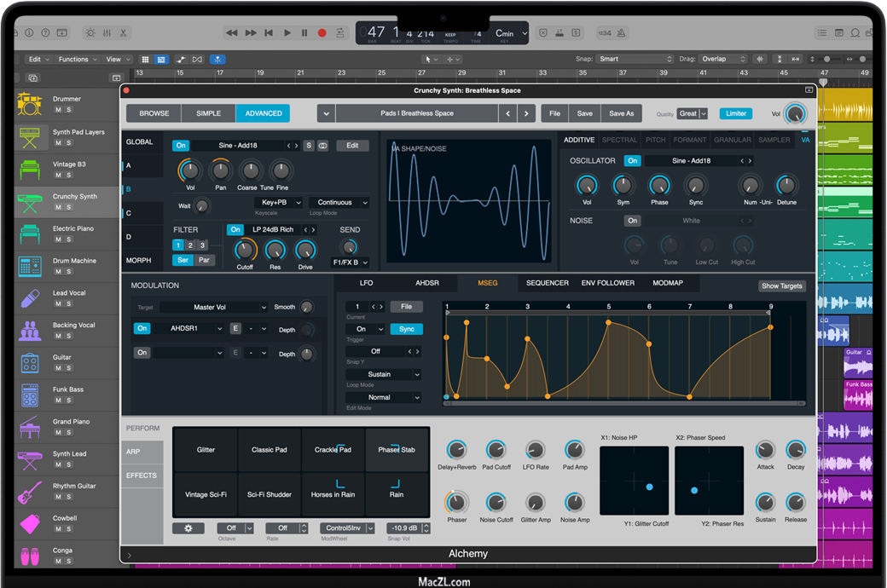Screen dimensions: 887x588
Task: Disable the Additive Oscillator On switch
Action: (x=632, y=161)
